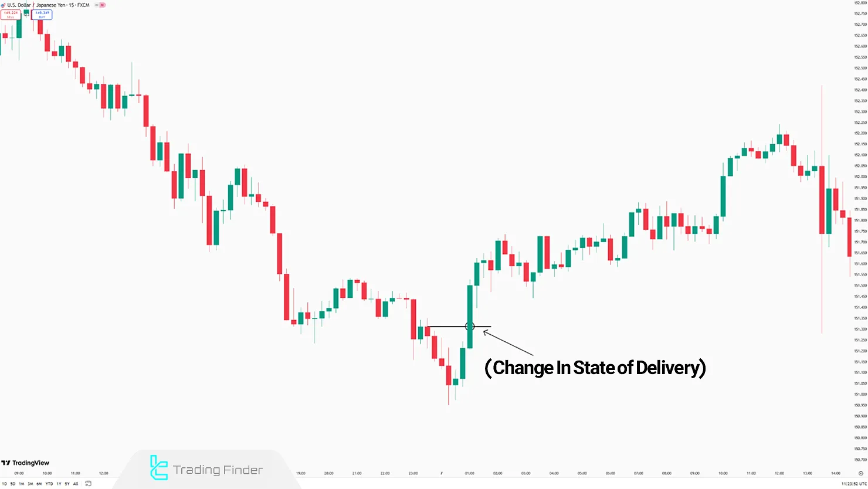
Task: Click the TradingView logo watermark
Action: point(26,463)
